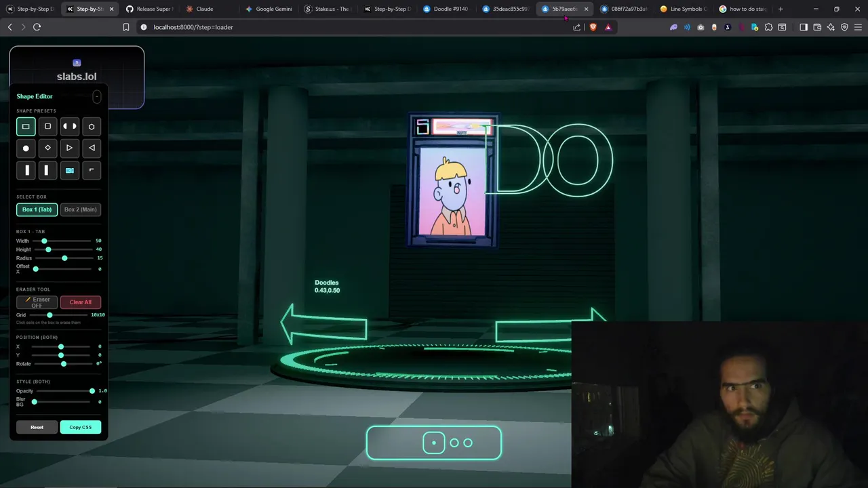Select the split half-circles shape preset
Image resolution: width=868 pixels, height=488 pixels.
tap(69, 126)
